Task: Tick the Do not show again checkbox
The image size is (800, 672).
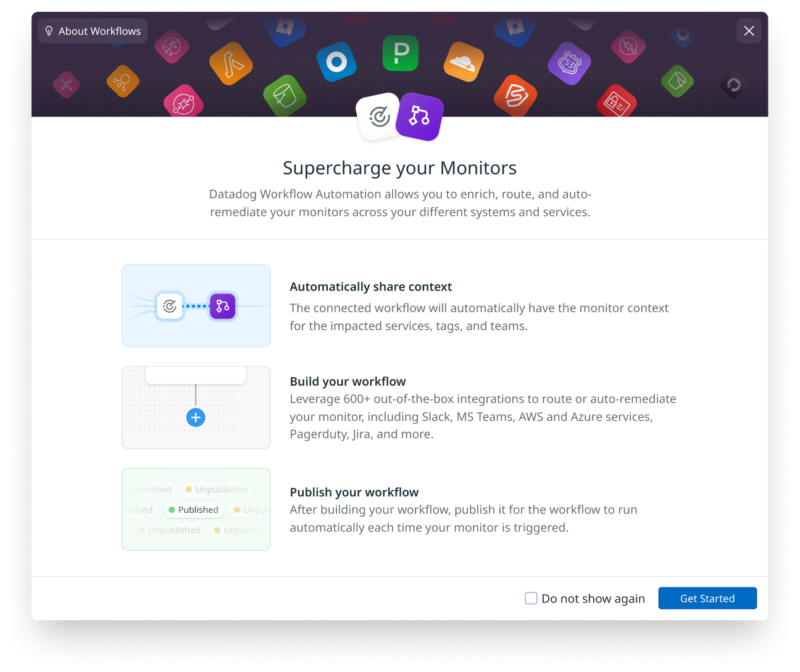Action: (531, 598)
